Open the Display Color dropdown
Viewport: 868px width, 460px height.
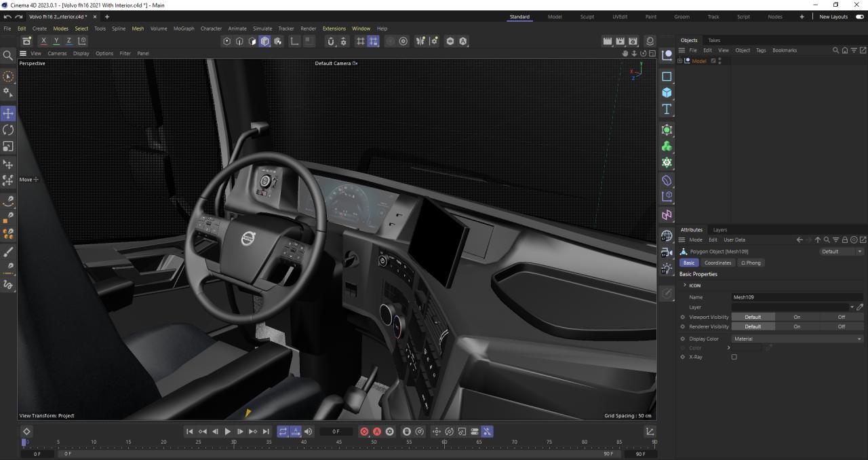pyautogui.click(x=797, y=339)
